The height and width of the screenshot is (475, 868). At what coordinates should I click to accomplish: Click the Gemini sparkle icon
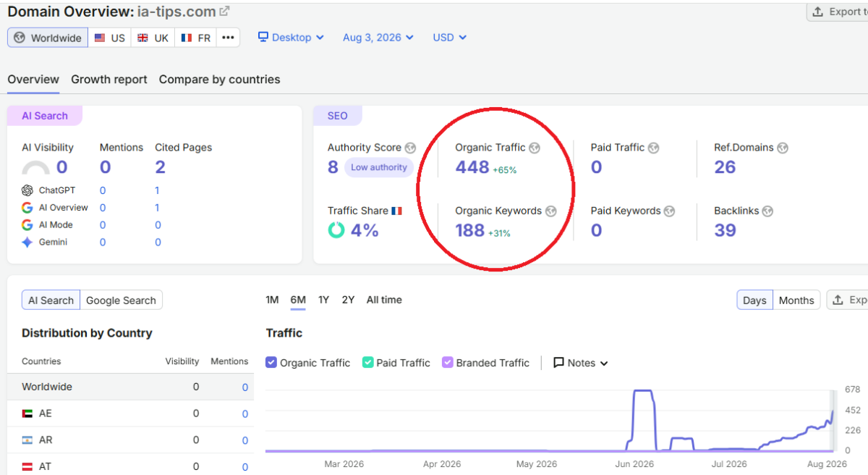pos(27,243)
